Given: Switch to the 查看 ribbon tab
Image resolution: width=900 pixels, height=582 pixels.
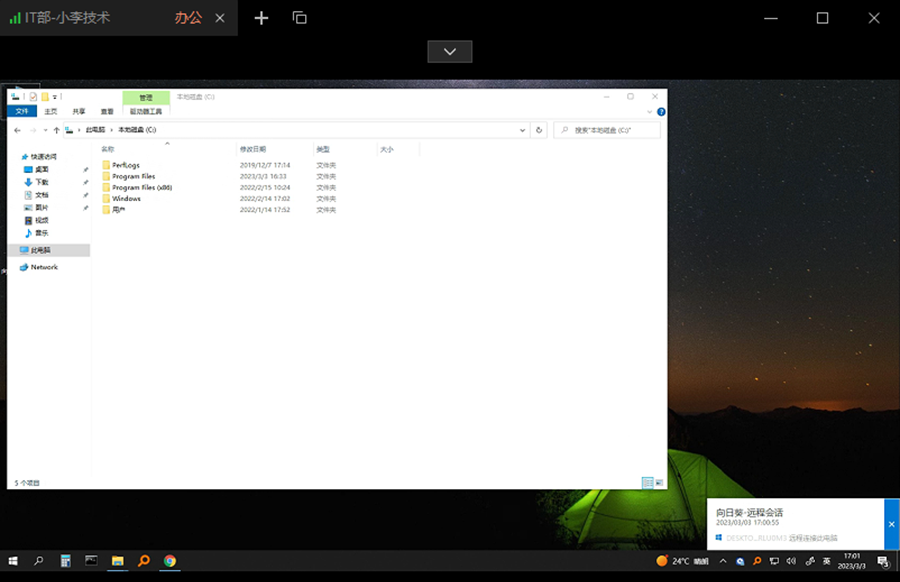Looking at the screenshot, I should coord(107,111).
